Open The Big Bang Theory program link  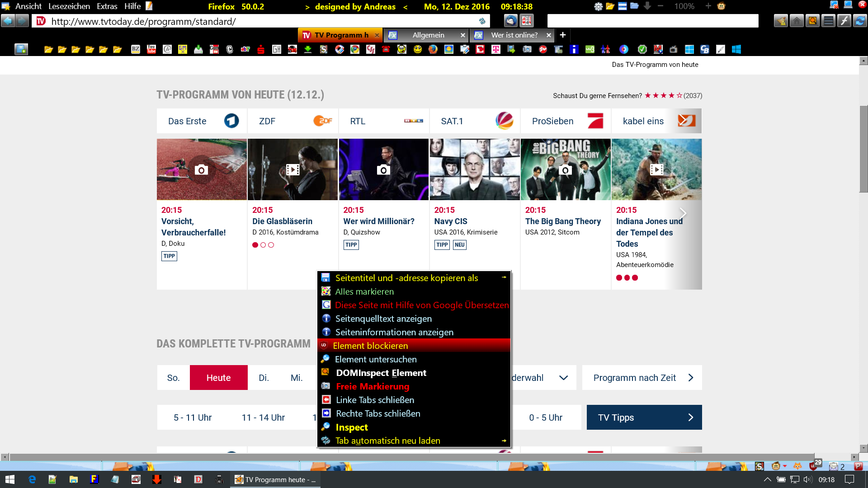tap(563, 221)
